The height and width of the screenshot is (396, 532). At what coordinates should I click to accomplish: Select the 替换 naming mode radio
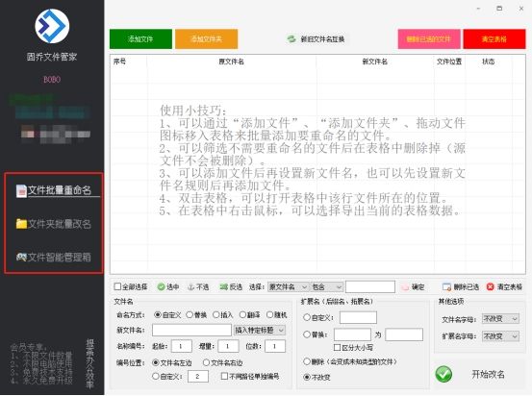[x=190, y=315]
